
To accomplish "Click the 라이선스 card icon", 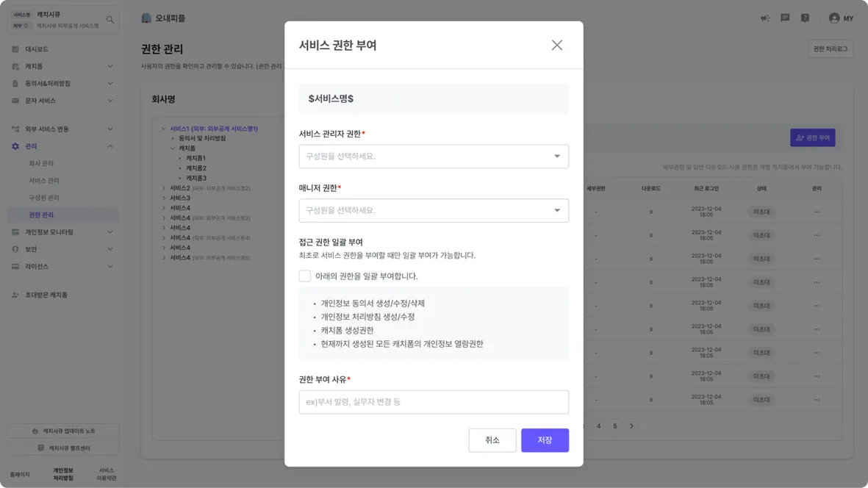I will pos(15,266).
